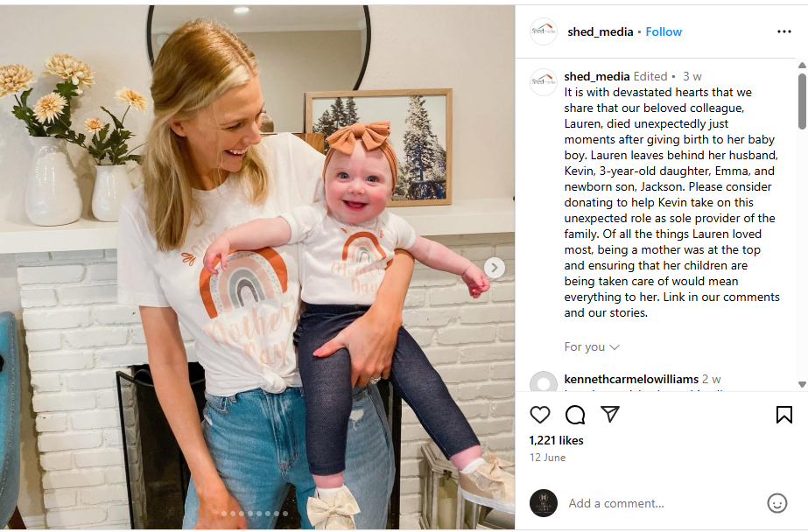This screenshot has width=808, height=532.
Task: Click the scrollbar down arrow in comments
Action: (x=802, y=384)
